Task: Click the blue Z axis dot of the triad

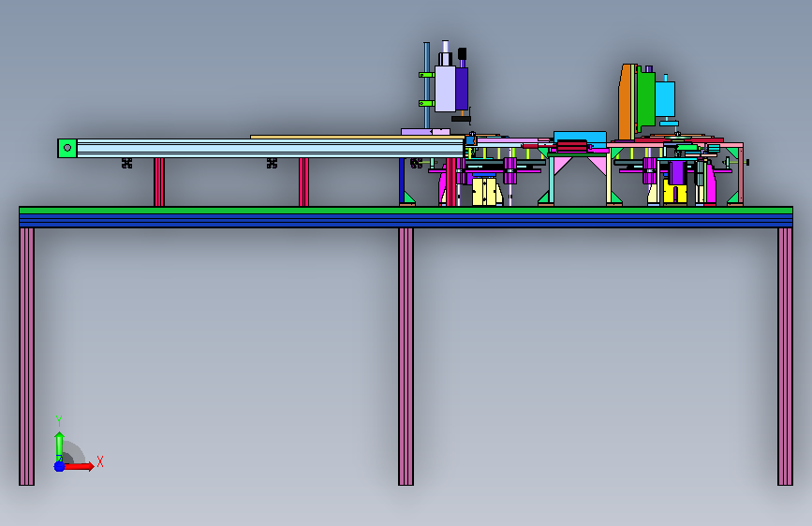Action: tap(60, 466)
